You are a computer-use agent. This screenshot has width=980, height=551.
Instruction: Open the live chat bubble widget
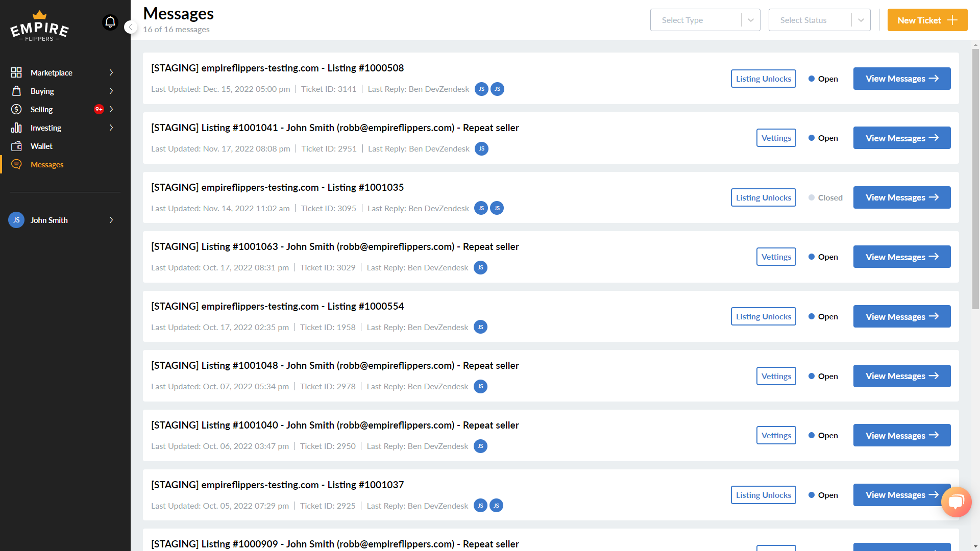click(x=956, y=502)
